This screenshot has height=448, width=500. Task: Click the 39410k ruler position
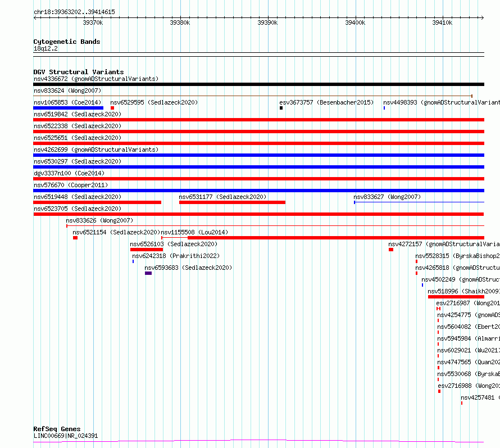(x=442, y=22)
